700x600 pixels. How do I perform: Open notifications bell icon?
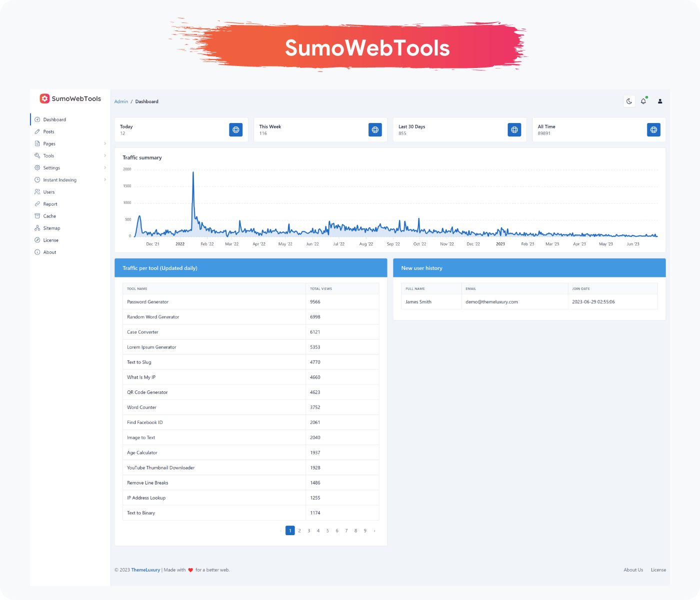click(x=643, y=101)
